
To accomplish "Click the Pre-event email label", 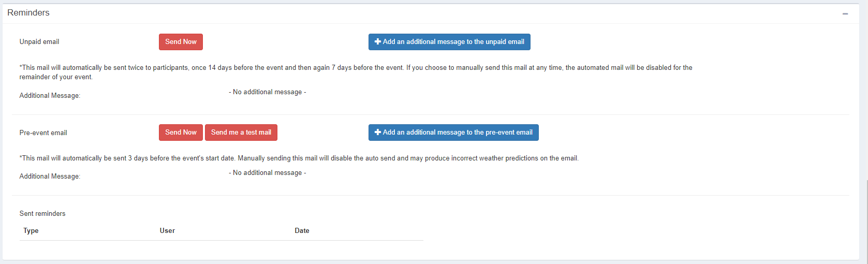I will coord(43,133).
